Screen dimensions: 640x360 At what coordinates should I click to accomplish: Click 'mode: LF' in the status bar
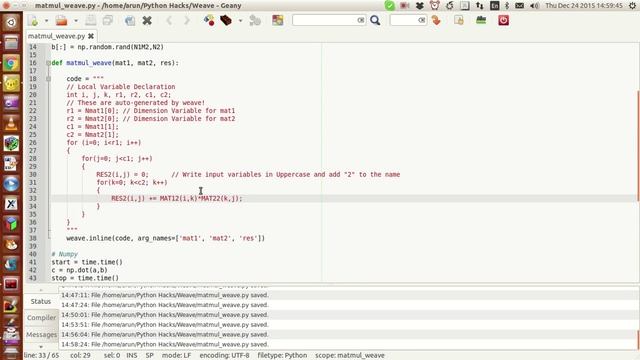coord(176,355)
